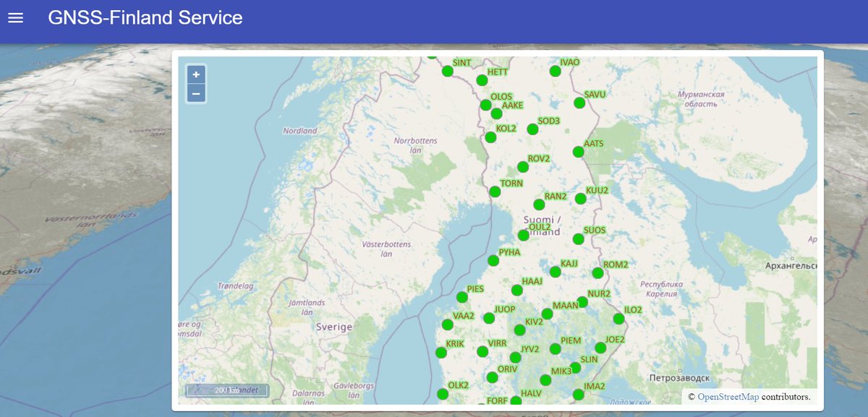
Task: Select the SINT station marker
Action: (448, 71)
